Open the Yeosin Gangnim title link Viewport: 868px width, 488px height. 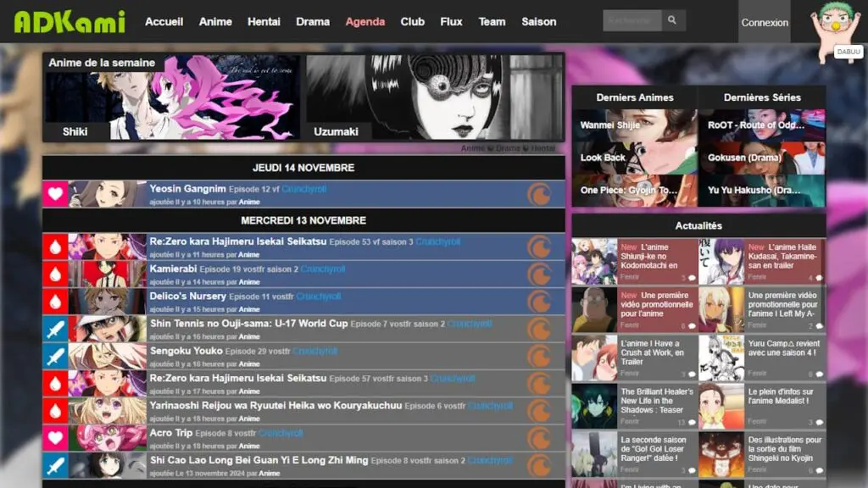[187, 189]
